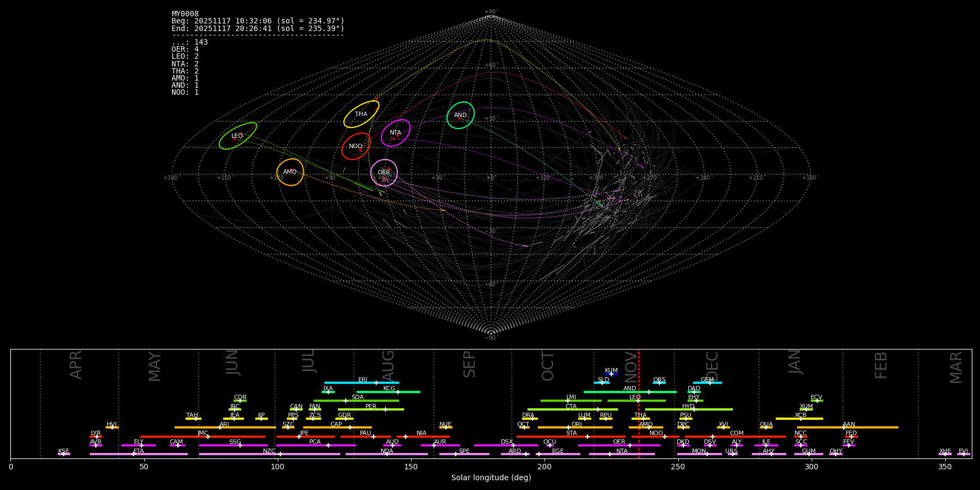980x490 pixels.
Task: Click the GEM shower label in the timeline
Action: [x=707, y=380]
